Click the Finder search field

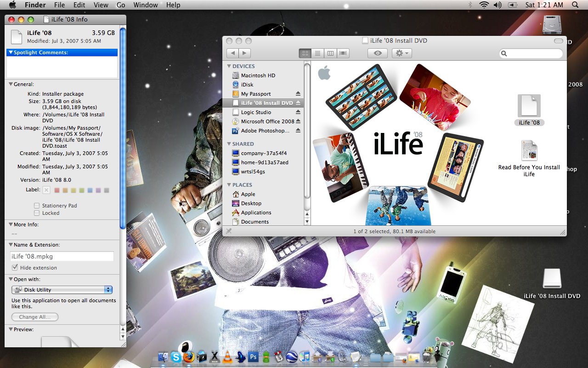pyautogui.click(x=531, y=53)
